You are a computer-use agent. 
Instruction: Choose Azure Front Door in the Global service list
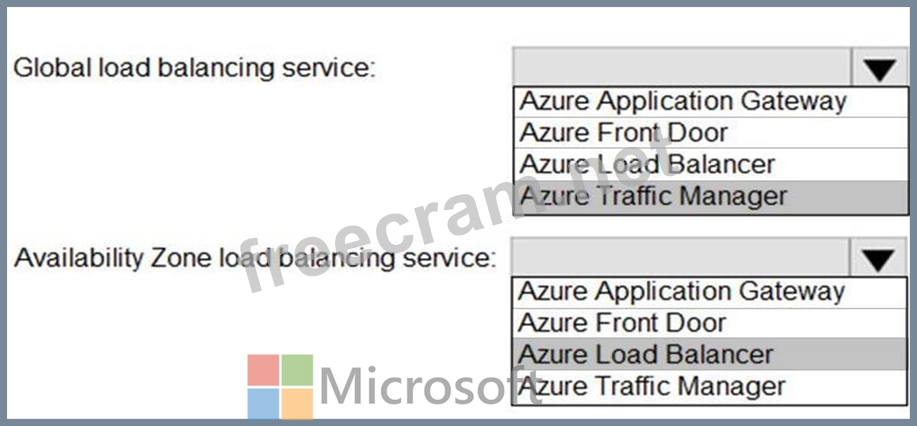pos(711,133)
